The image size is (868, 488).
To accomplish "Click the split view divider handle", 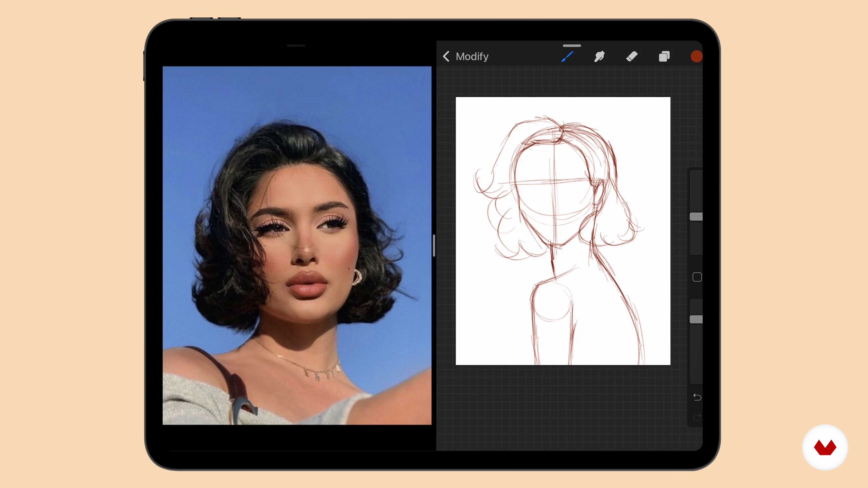I will (x=434, y=246).
